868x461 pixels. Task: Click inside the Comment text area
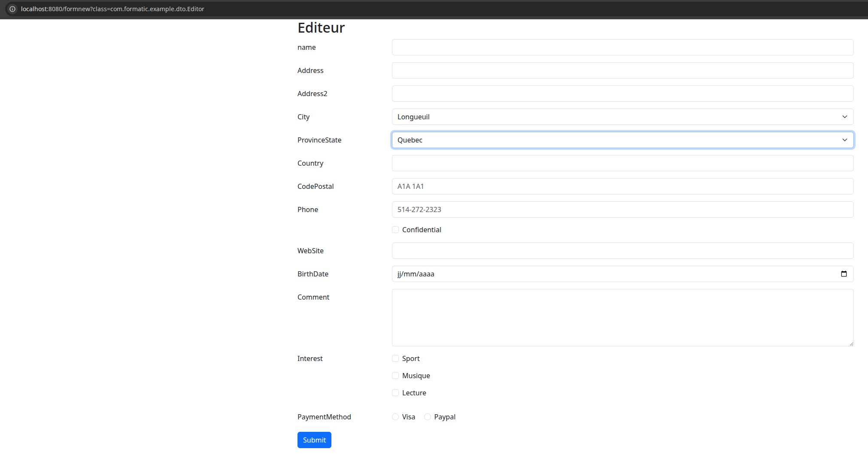point(622,318)
